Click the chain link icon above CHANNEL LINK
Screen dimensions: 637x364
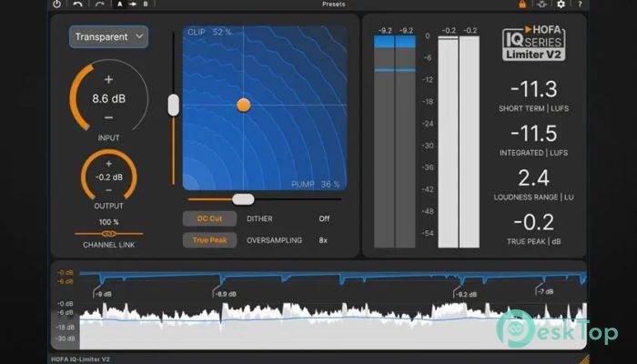[x=108, y=234]
